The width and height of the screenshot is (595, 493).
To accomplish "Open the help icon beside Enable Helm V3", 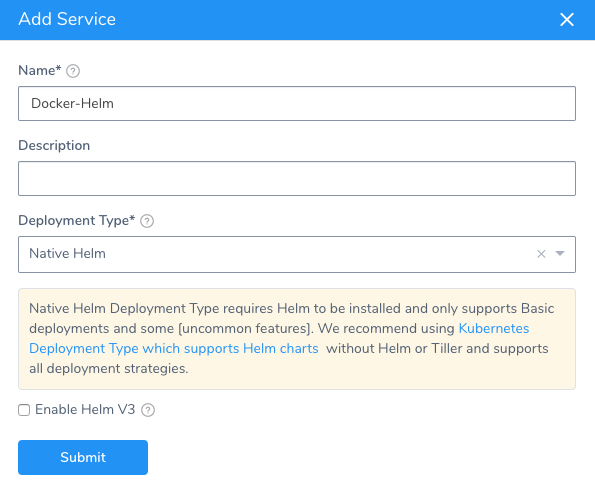I will 148,410.
